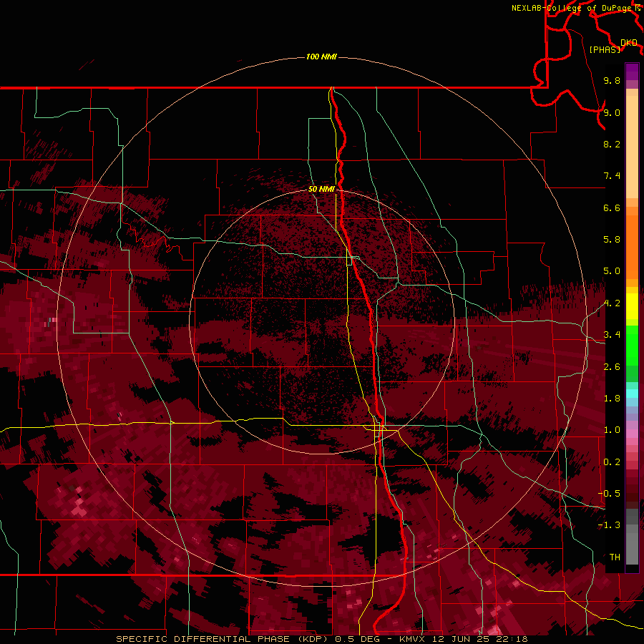
Task: Select the 9.8 value on the color scale
Action: tap(612, 80)
